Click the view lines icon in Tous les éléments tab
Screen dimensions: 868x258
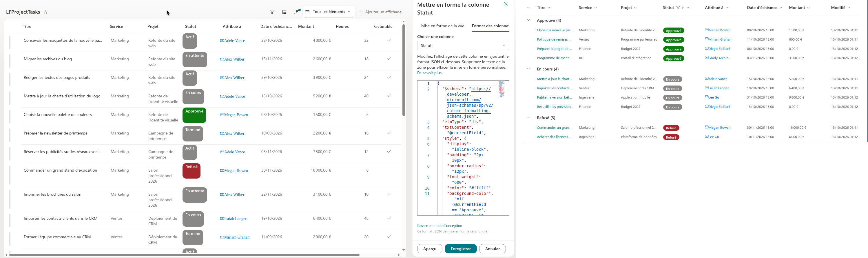point(308,12)
